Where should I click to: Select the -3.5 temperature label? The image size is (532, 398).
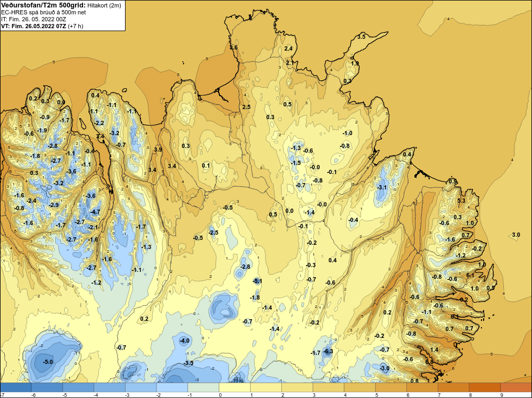(188, 363)
